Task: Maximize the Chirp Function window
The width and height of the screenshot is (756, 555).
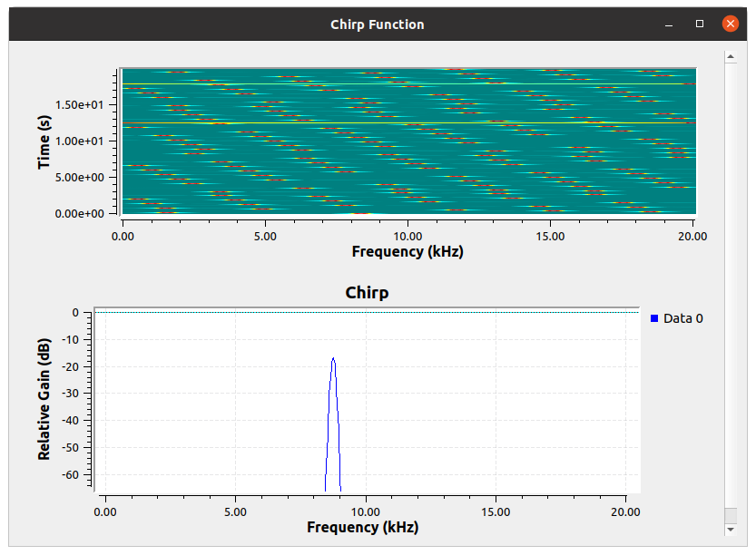Action: coord(699,24)
